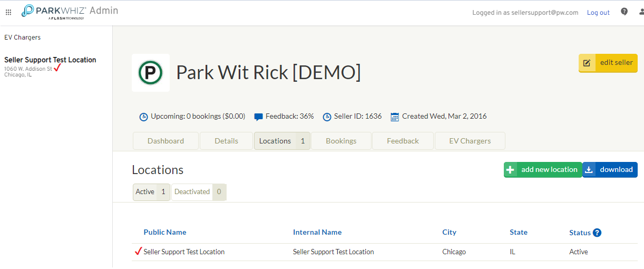The height and width of the screenshot is (269, 644).
Task: Sort by Status column header
Action: (x=580, y=233)
